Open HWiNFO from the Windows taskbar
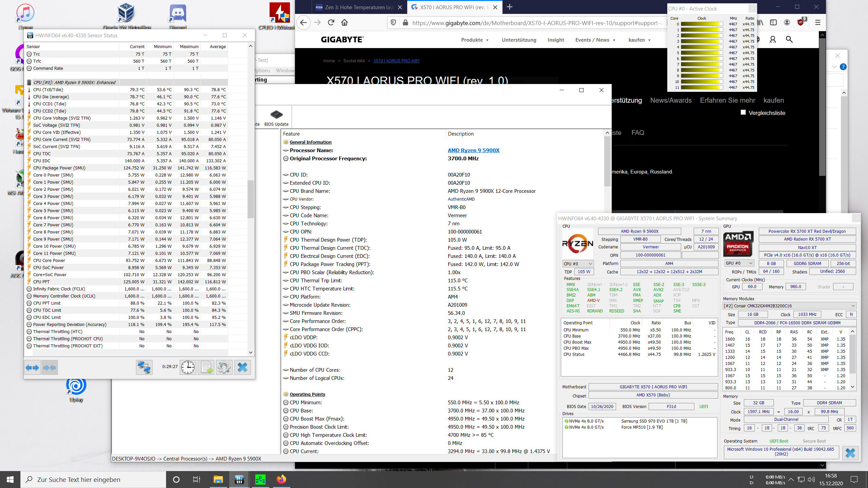 point(239,480)
